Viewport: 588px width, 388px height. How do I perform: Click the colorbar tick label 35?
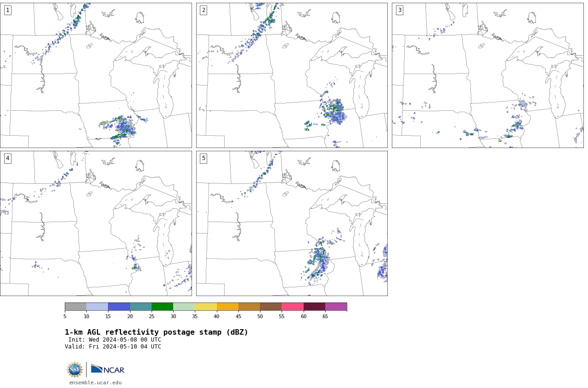coord(195,316)
